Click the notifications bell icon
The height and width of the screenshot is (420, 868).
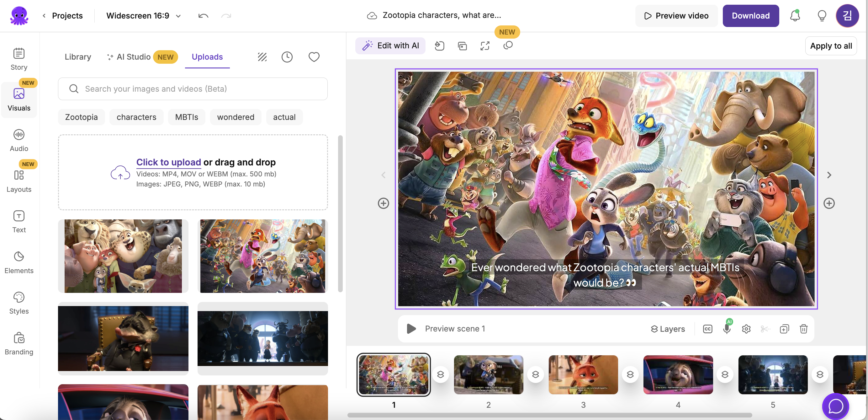point(795,16)
